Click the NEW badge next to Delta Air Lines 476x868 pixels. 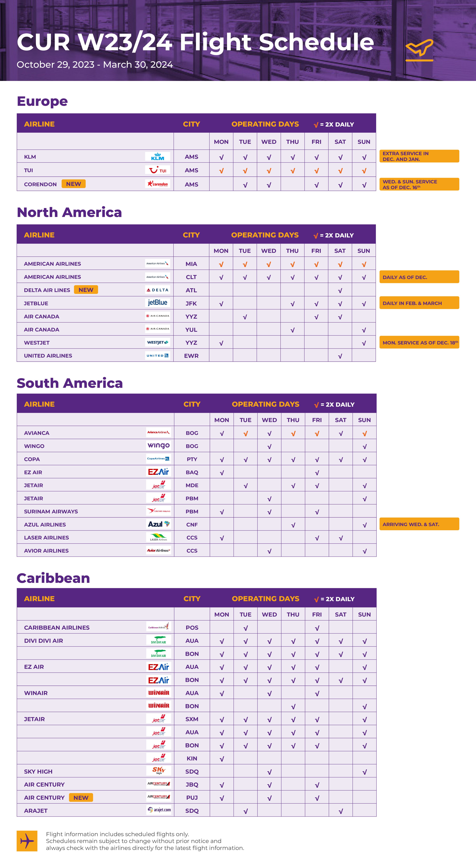[86, 290]
